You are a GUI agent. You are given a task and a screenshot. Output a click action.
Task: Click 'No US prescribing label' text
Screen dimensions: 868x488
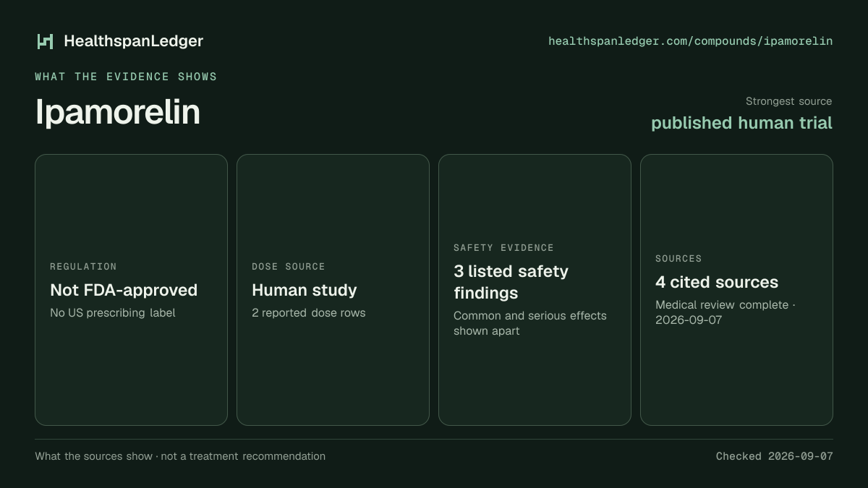pyautogui.click(x=113, y=313)
